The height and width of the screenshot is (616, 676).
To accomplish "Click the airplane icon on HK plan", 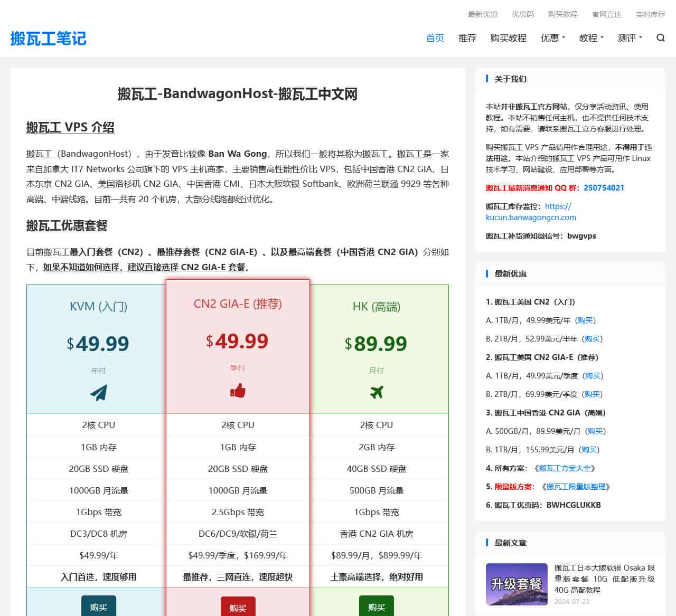I will coord(377,393).
